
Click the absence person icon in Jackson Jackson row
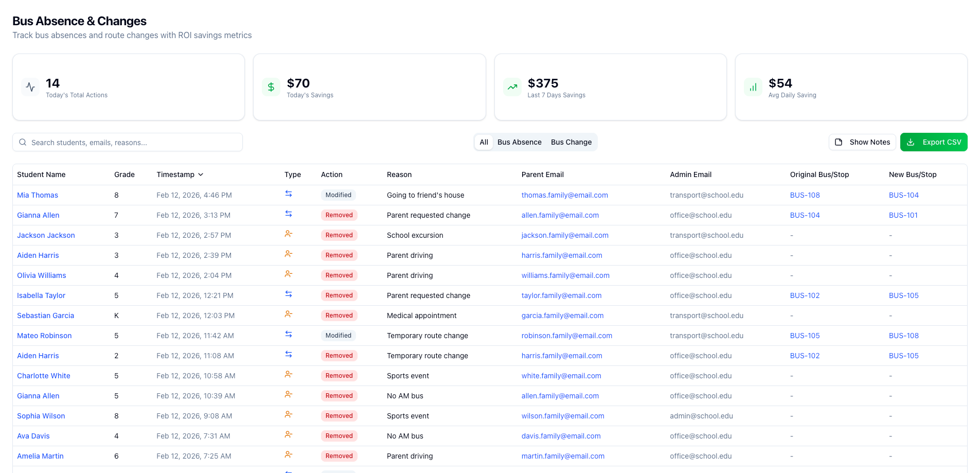pos(289,234)
